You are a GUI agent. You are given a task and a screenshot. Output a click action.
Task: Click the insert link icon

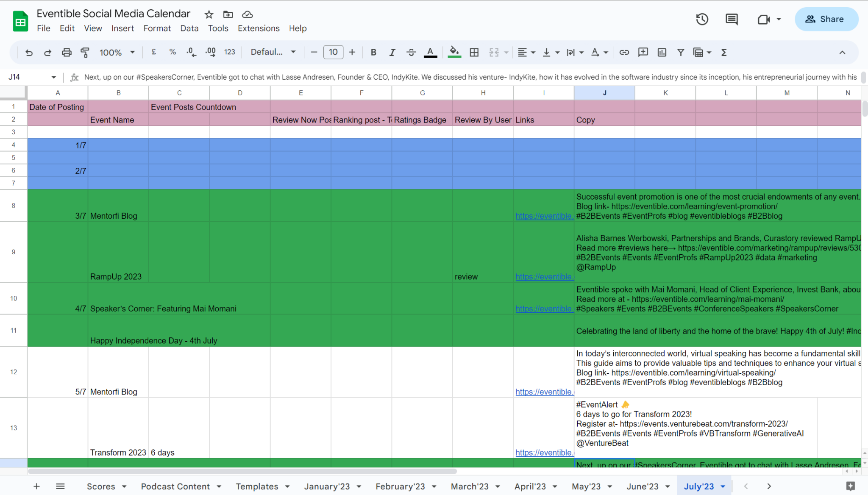[x=624, y=52]
